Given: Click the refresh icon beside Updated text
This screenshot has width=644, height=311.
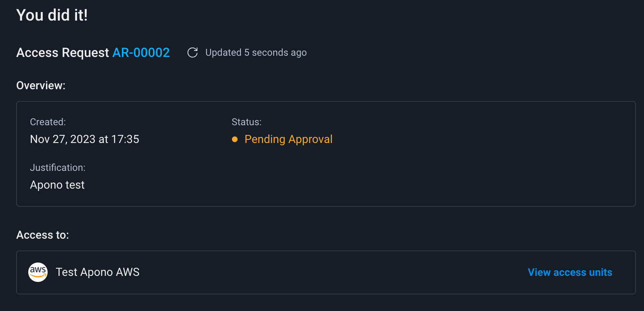Looking at the screenshot, I should (192, 53).
